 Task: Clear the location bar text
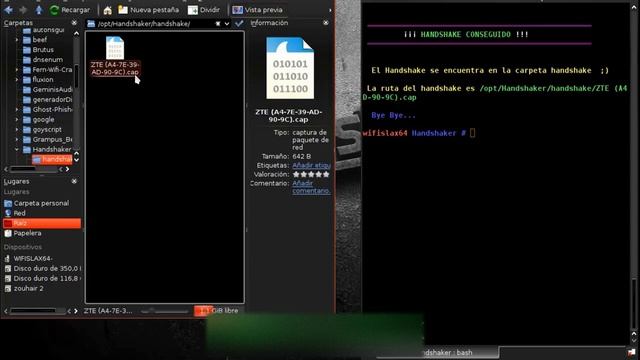pyautogui.click(x=218, y=24)
